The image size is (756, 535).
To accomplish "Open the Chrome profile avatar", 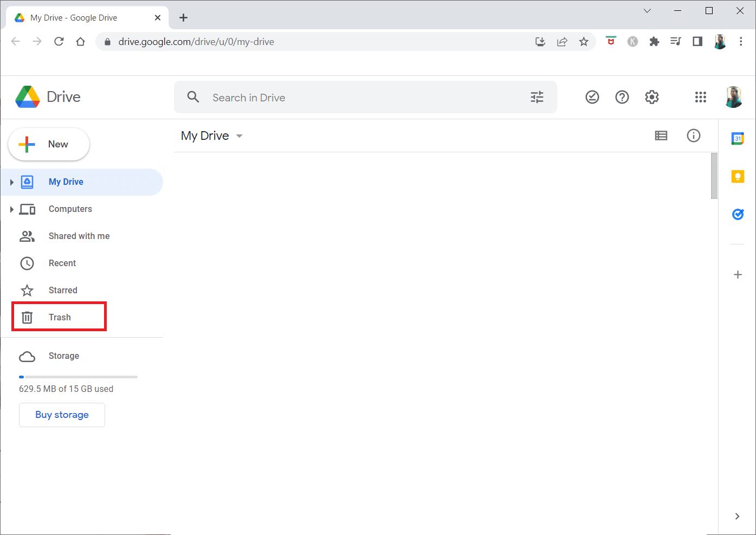I will pyautogui.click(x=720, y=42).
